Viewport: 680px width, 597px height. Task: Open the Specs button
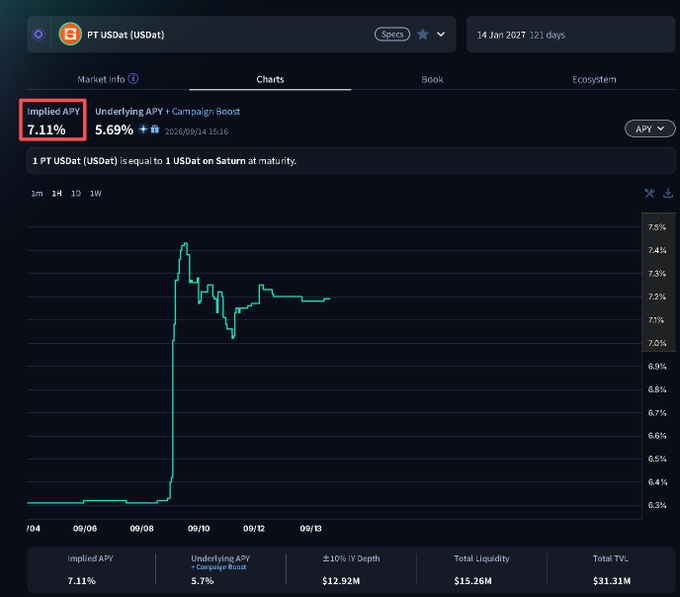pyautogui.click(x=392, y=34)
